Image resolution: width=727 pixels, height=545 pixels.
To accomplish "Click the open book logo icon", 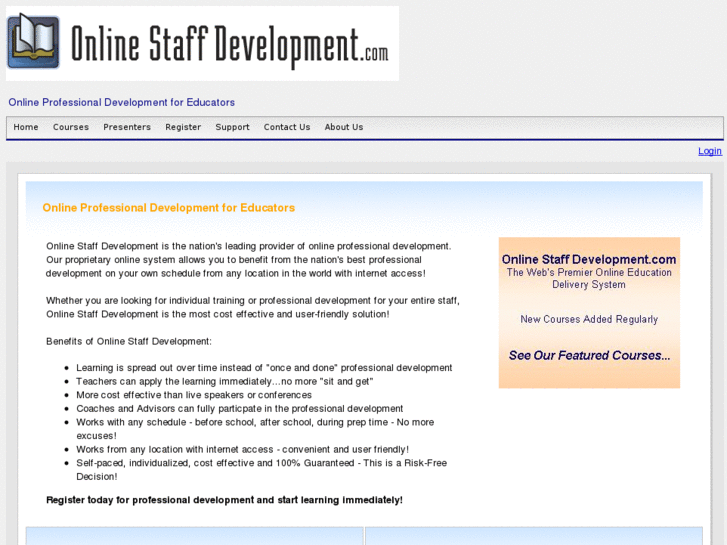I will pos(33,42).
